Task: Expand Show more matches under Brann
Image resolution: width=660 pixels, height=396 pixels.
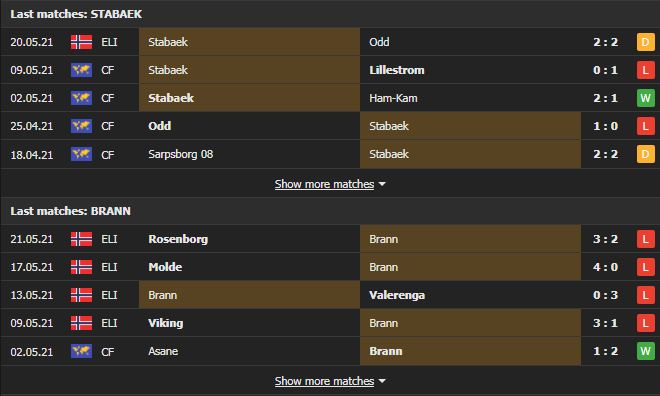Action: click(x=324, y=381)
